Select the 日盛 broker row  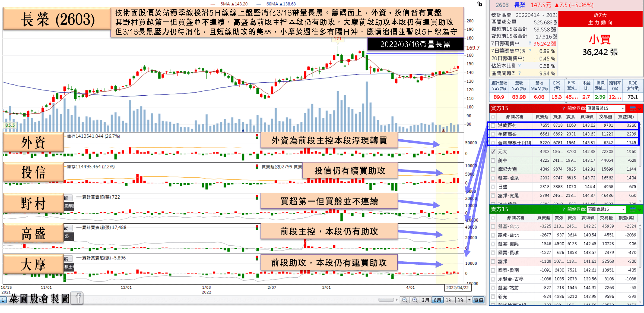(564, 187)
